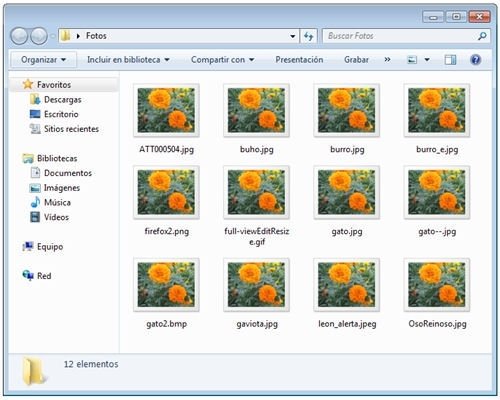Click the Imágenes library icon
The image size is (500, 400).
tap(35, 188)
